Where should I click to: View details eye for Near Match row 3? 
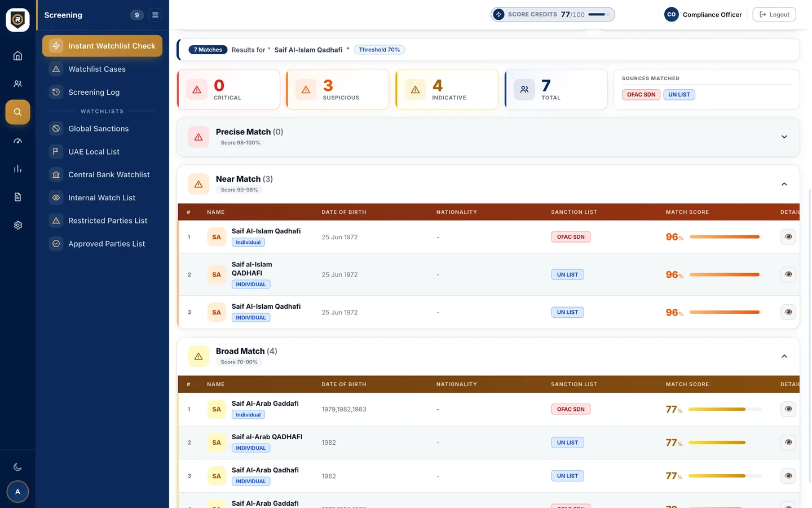point(788,312)
